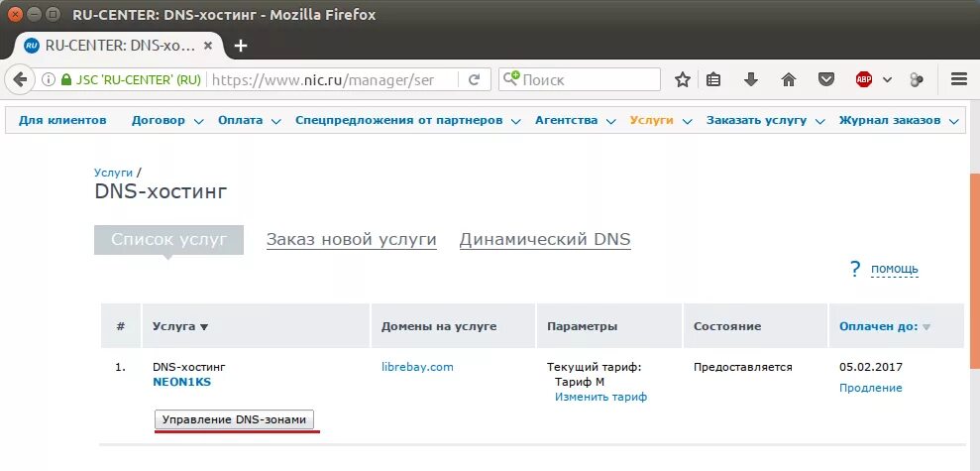This screenshot has height=471, width=980.
Task: Expand the Оплата dropdown menu
Action: click(x=249, y=120)
